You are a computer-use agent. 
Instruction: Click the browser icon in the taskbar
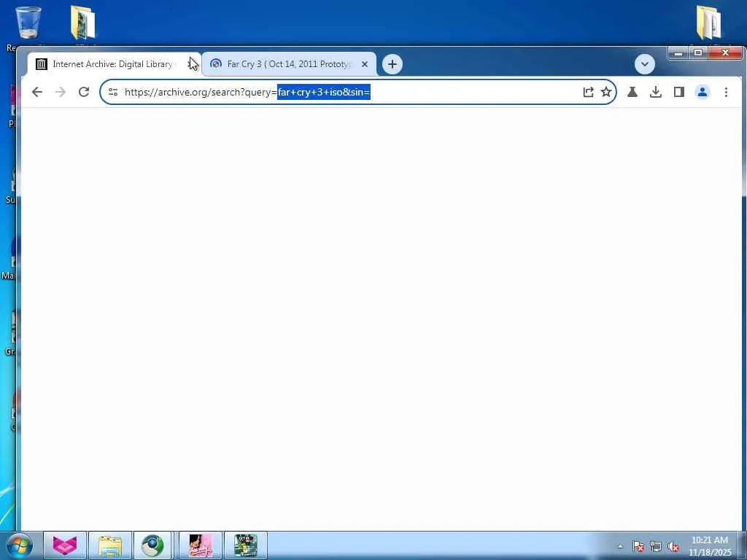point(152,545)
